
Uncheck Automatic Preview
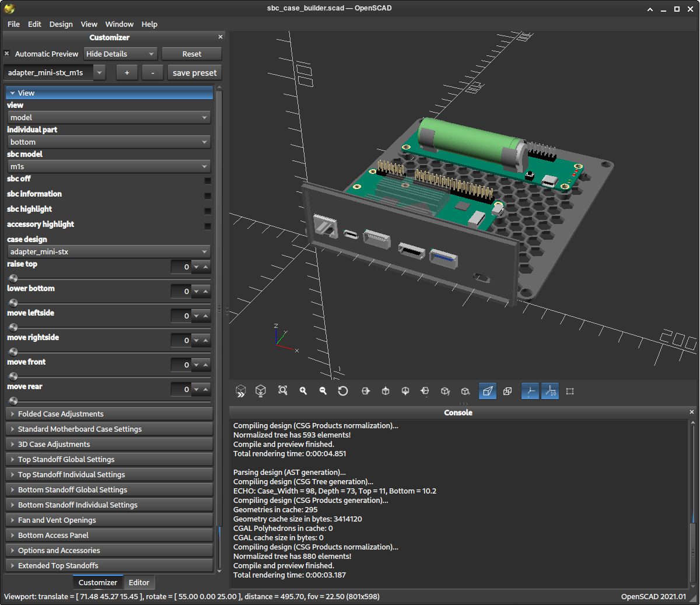[6, 54]
